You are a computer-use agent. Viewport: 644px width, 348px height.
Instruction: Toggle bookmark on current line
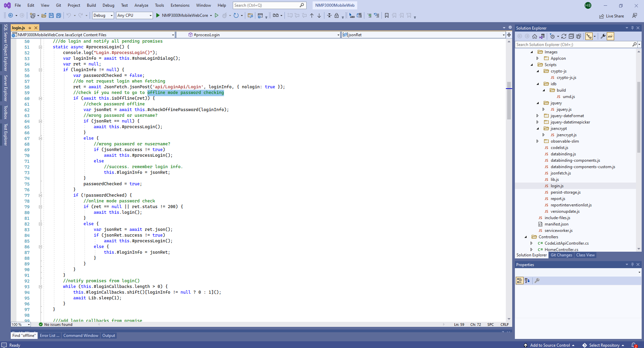click(387, 15)
